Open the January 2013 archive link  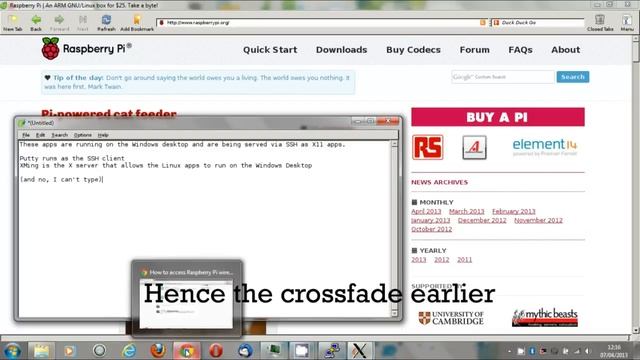431,220
